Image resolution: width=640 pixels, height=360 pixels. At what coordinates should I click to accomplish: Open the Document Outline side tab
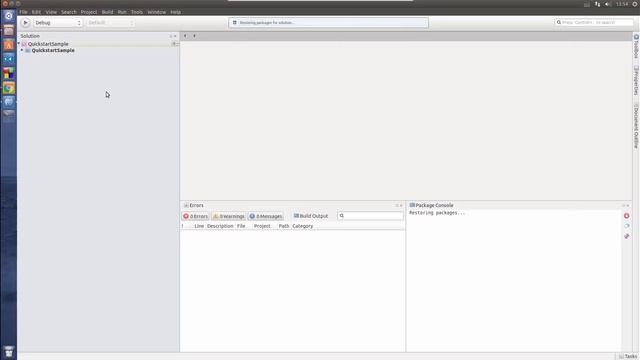(636, 126)
